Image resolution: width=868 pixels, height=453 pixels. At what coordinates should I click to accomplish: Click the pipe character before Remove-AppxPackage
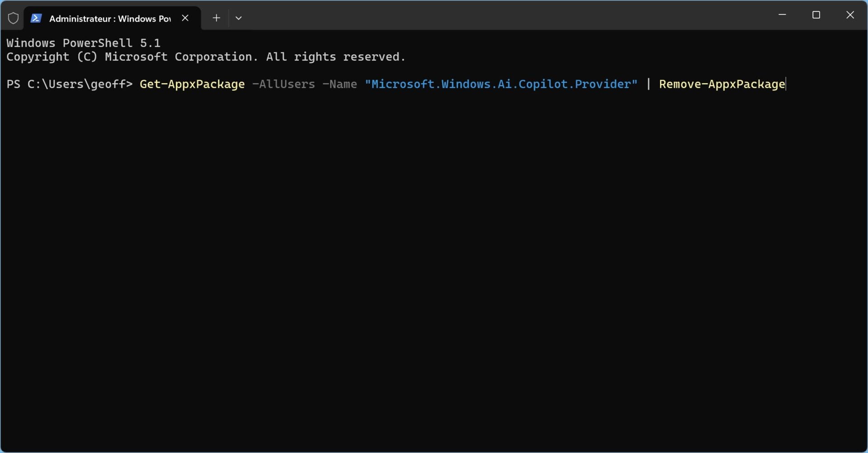point(648,84)
